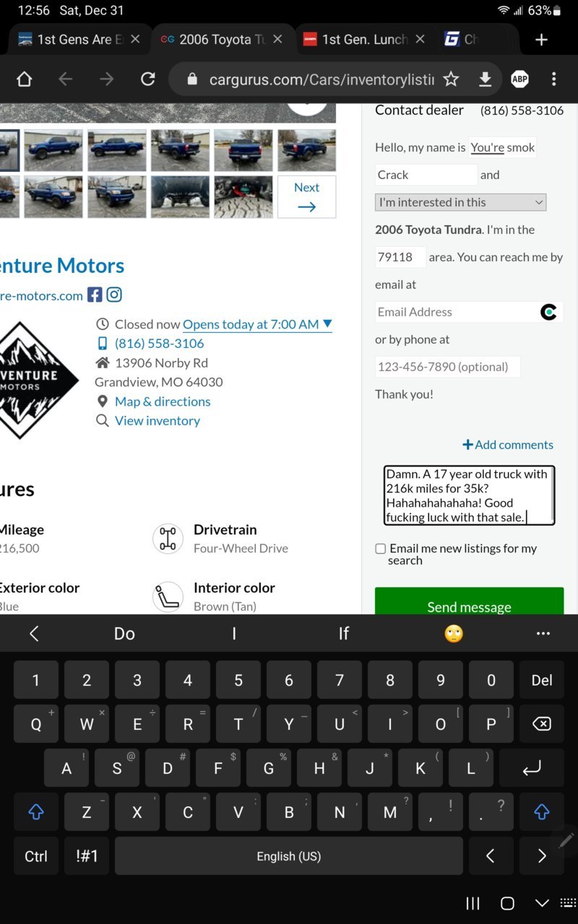578x924 pixels.
Task: Hide keyboard with down chevron nav button
Action: [x=542, y=903]
